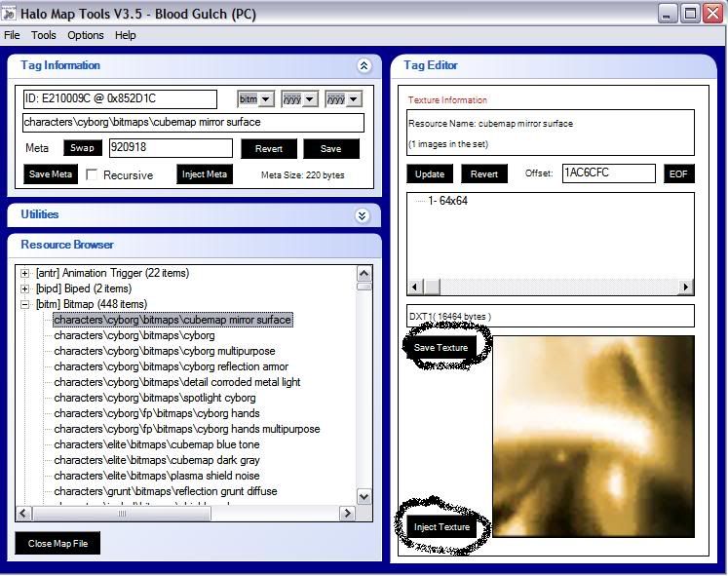Select elite cubemap dark gray bitmap
Image resolution: width=728 pixels, height=576 pixels.
(157, 460)
